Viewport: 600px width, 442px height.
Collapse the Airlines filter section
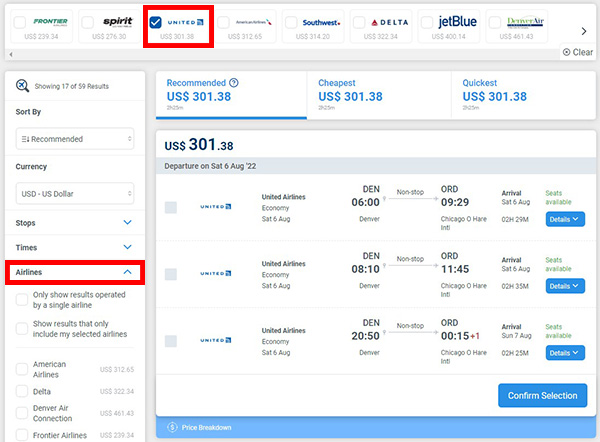pos(75,272)
